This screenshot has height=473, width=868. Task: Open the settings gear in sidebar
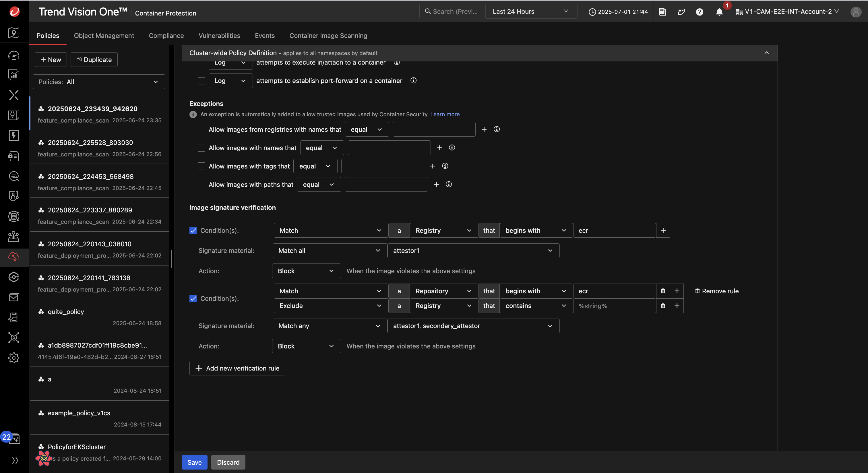click(x=14, y=358)
